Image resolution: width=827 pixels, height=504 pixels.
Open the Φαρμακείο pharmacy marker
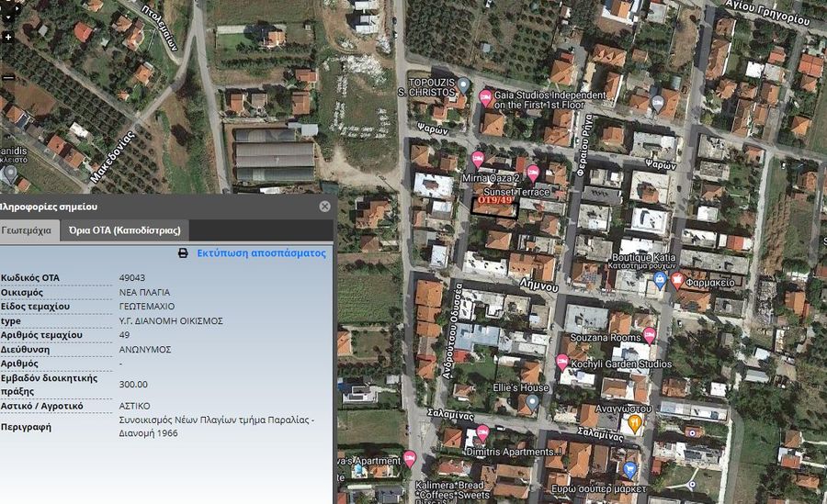click(x=678, y=279)
